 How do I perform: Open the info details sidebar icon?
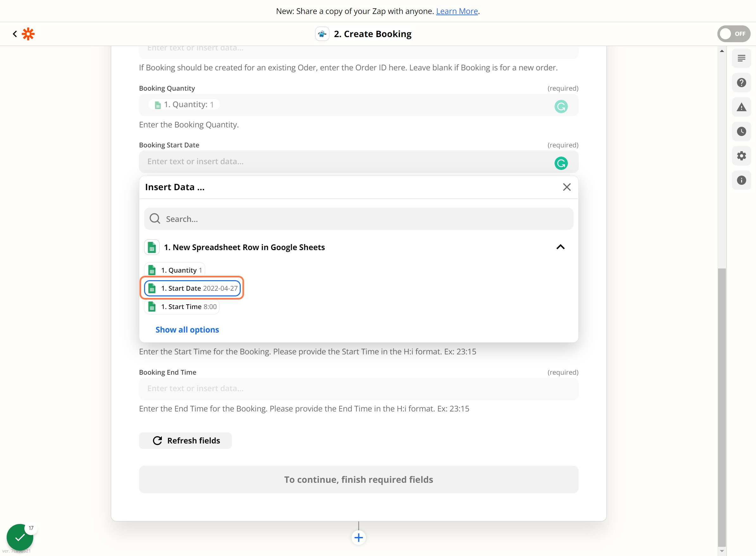click(x=741, y=180)
